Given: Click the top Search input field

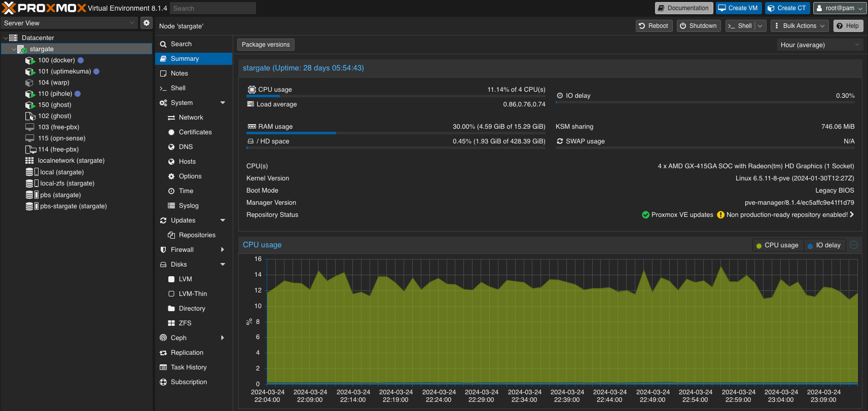Looking at the screenshot, I should 212,8.
